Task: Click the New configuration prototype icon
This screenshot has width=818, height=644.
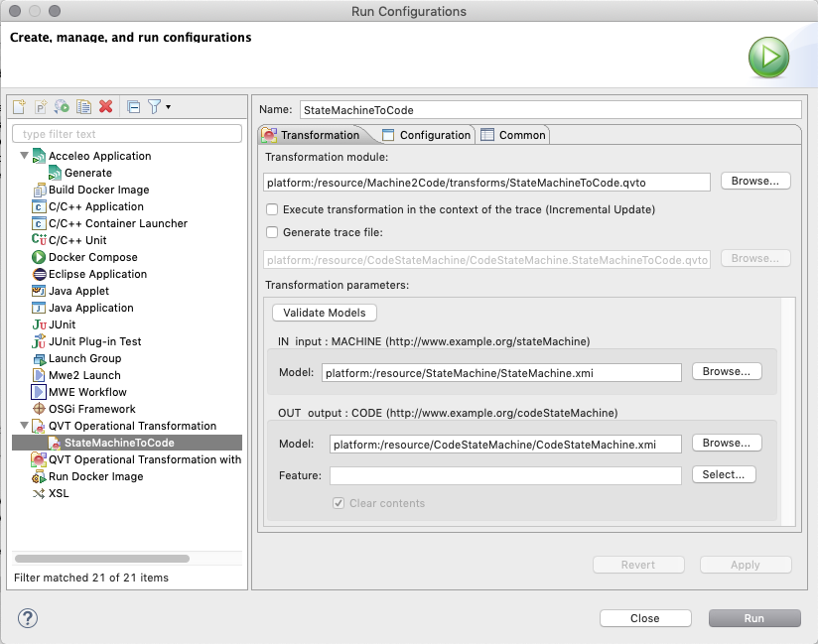Action: point(41,107)
